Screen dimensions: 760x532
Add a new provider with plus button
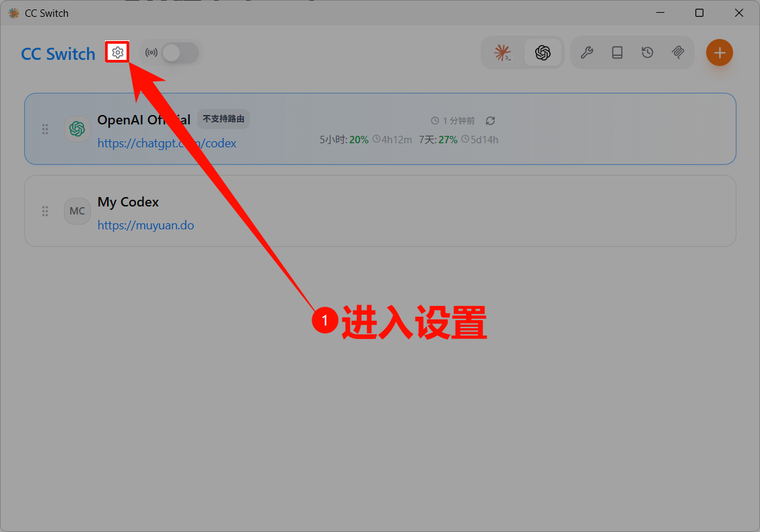pos(720,52)
